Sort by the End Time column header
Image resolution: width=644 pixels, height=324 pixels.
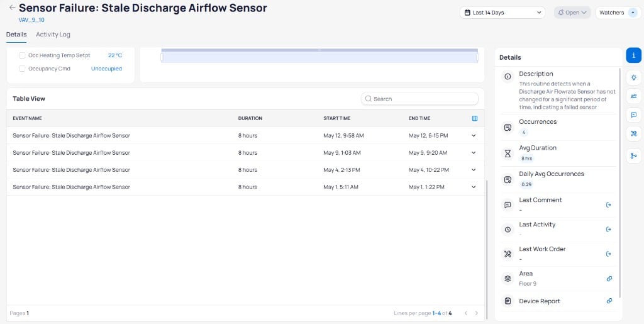coord(419,118)
